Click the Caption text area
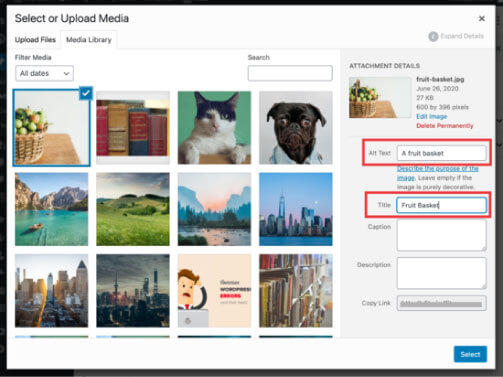 point(441,236)
